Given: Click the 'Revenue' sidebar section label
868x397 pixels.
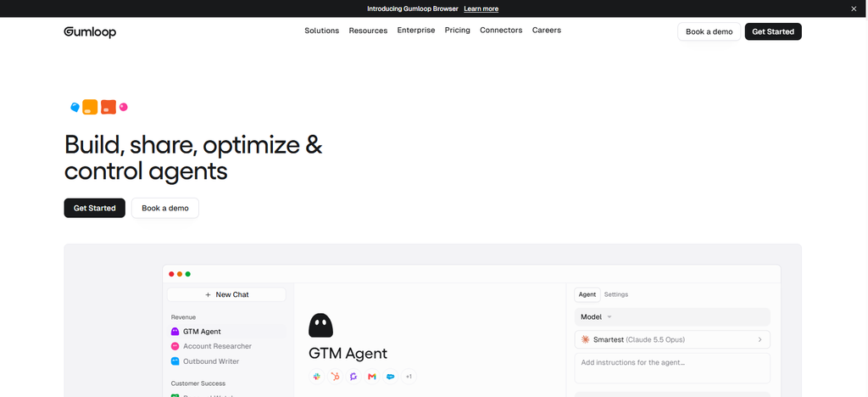Looking at the screenshot, I should click(x=183, y=317).
